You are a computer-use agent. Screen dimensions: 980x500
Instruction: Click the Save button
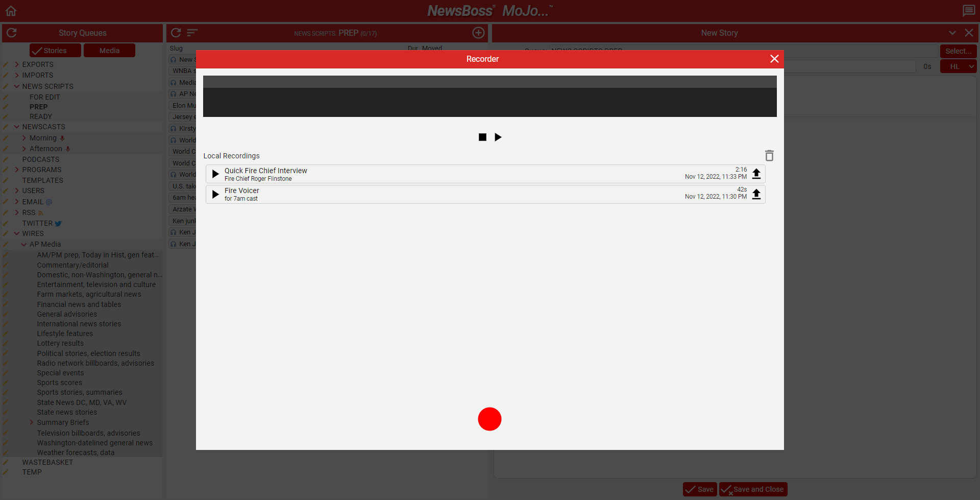coord(700,489)
